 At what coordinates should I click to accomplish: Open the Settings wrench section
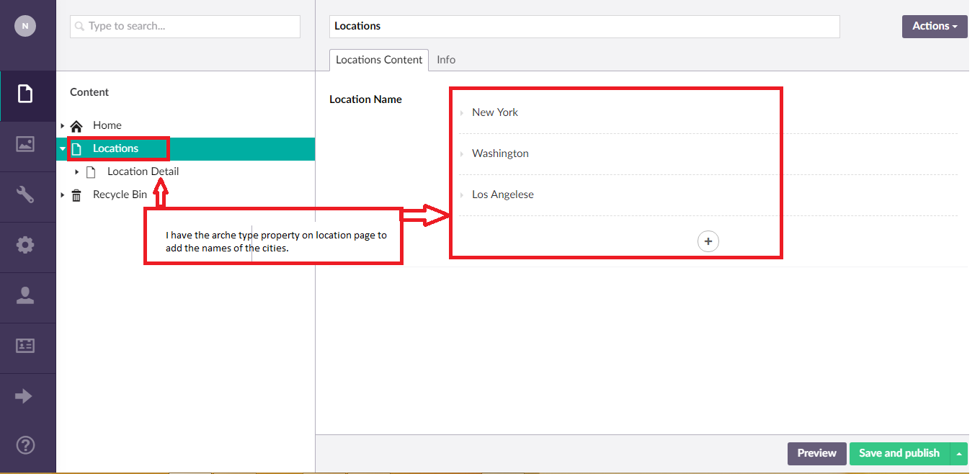coord(25,194)
